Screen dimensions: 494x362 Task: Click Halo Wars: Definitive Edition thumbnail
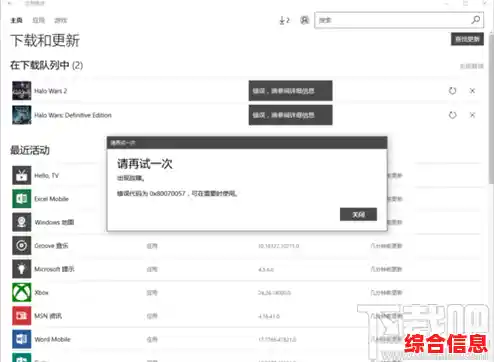click(x=22, y=115)
